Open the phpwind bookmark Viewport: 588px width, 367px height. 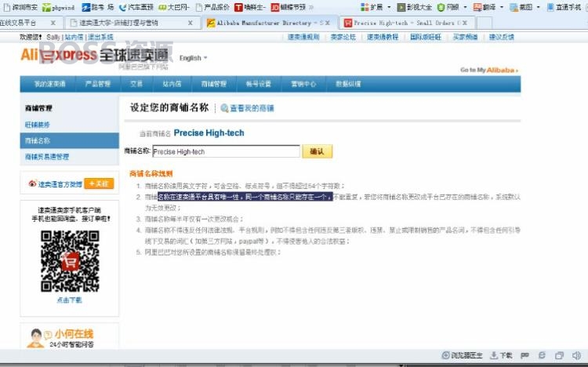58,7
